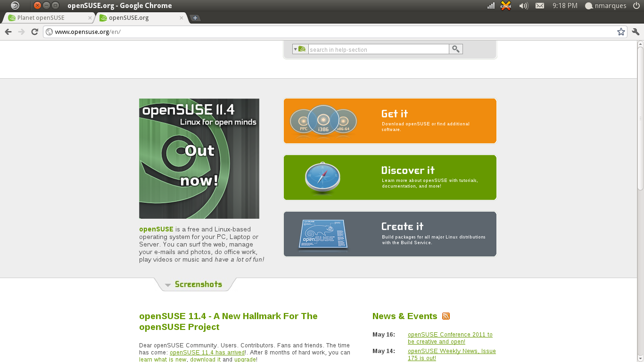The height and width of the screenshot is (362, 644).
Task: Reload the openSUSE page
Action: pos(34,32)
